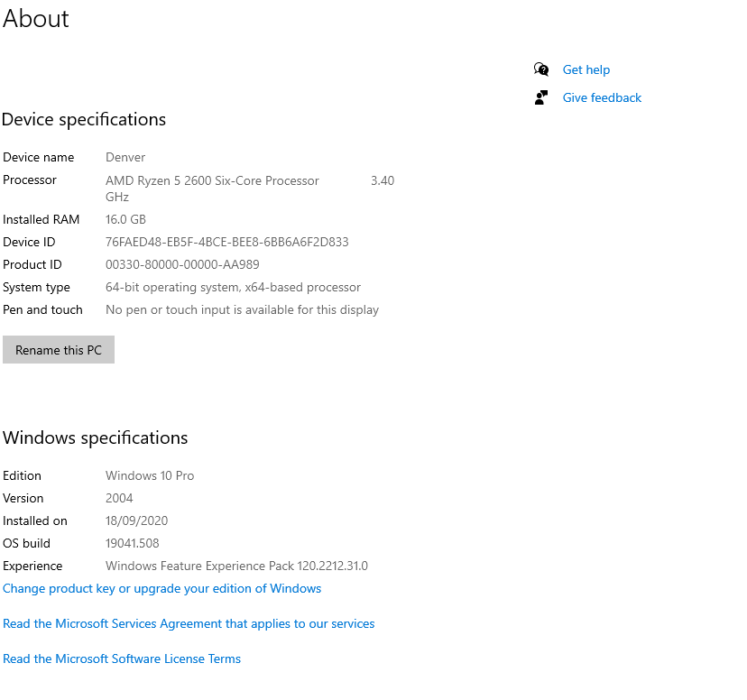
Task: Click the Rename this PC button
Action: pyautogui.click(x=59, y=349)
